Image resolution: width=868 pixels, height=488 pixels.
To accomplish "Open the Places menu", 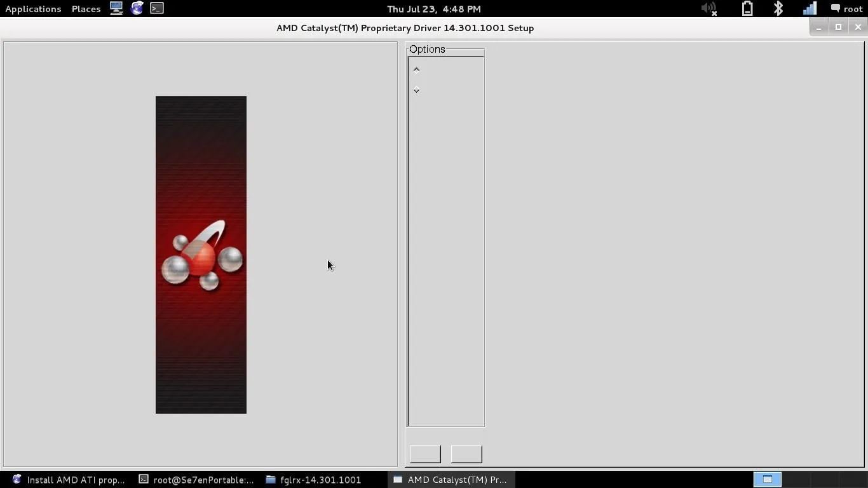I will coord(86,9).
